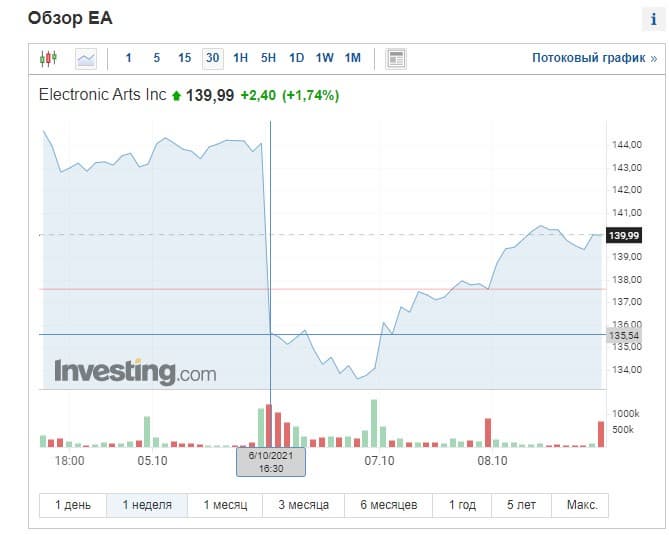This screenshot has height=535, width=669.
Task: Display the Макс. time range
Action: click(x=580, y=505)
